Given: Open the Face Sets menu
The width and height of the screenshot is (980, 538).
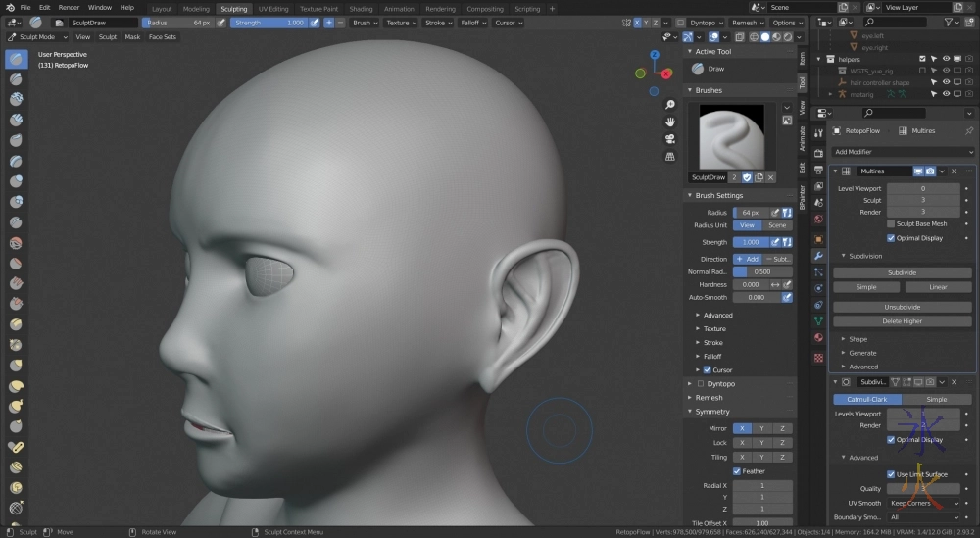Looking at the screenshot, I should pos(163,37).
